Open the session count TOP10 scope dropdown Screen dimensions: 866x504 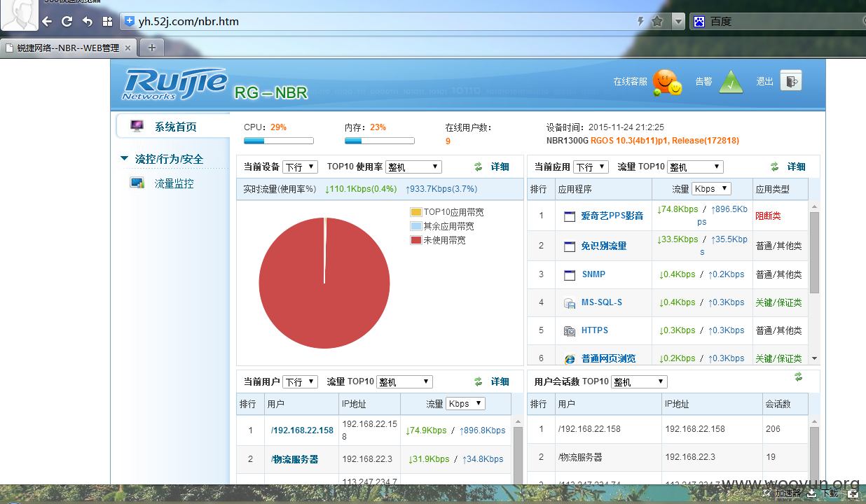tap(639, 382)
